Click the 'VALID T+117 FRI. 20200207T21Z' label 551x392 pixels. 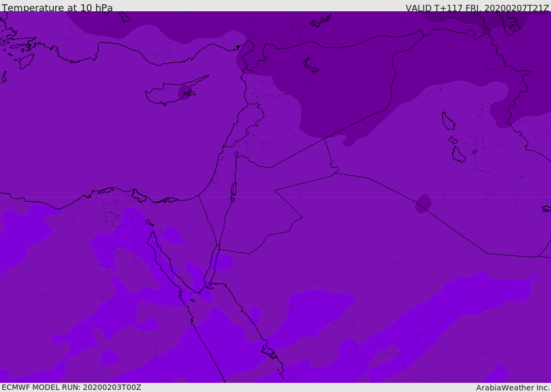click(x=477, y=8)
